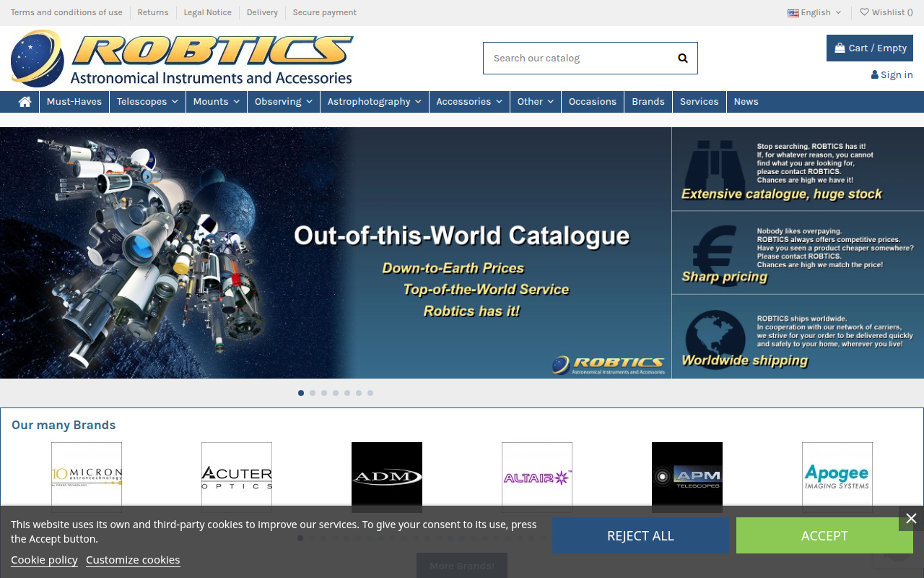Focus the Search our catalog field
This screenshot has width=924, height=578.
click(590, 59)
